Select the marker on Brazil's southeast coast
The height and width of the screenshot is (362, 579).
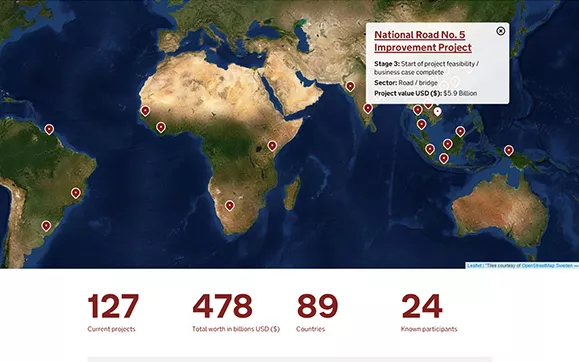(76, 193)
